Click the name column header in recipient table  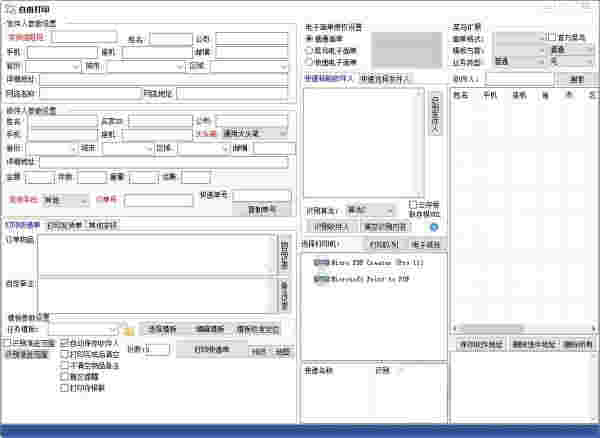[460, 96]
